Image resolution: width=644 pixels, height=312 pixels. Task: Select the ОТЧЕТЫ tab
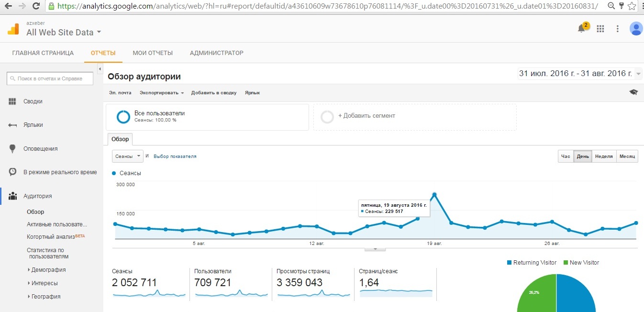pyautogui.click(x=103, y=53)
